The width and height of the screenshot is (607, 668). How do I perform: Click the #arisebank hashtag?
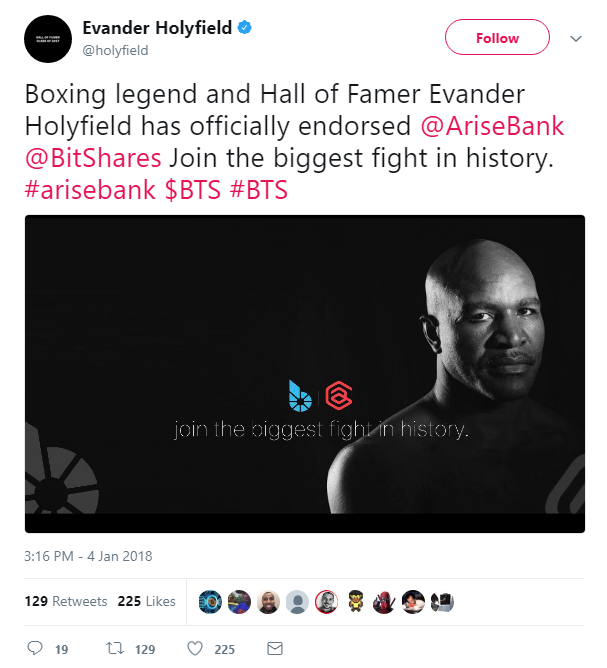click(x=89, y=189)
